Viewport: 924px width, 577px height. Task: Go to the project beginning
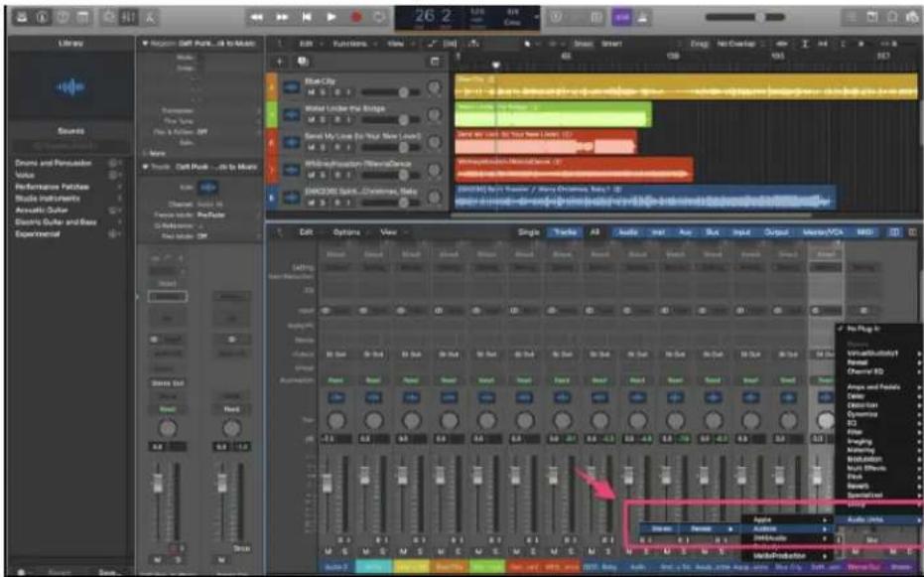coord(307,17)
